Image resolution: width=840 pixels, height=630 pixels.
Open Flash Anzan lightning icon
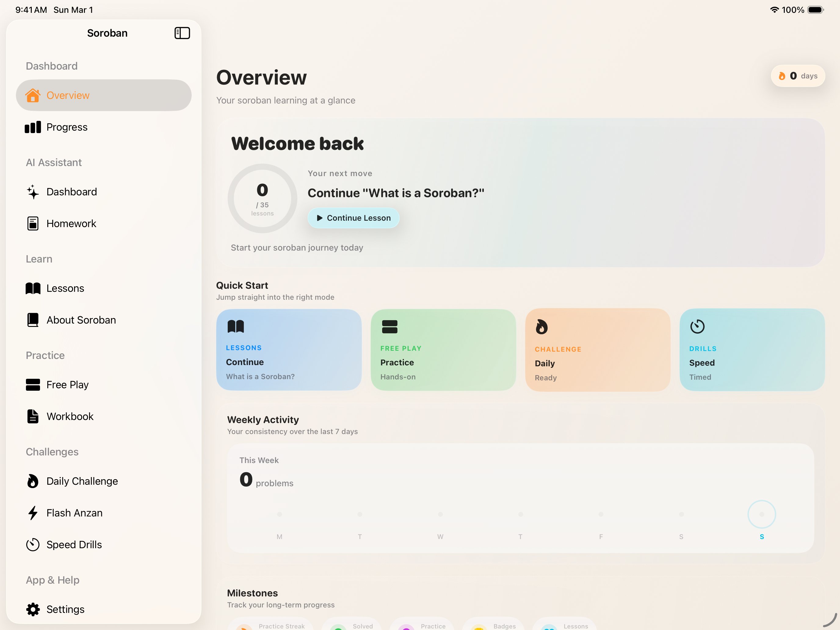coord(33,513)
